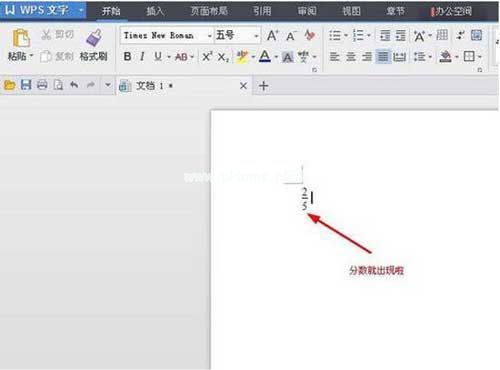Open the highlight color dropdown arrow
The width and height of the screenshot is (500, 370).
253,57
